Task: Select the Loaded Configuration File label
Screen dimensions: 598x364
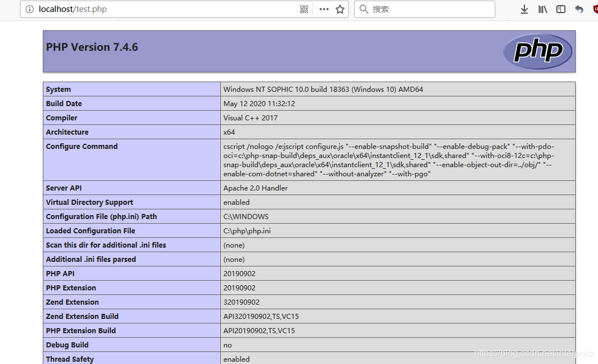Action: pyautogui.click(x=90, y=231)
